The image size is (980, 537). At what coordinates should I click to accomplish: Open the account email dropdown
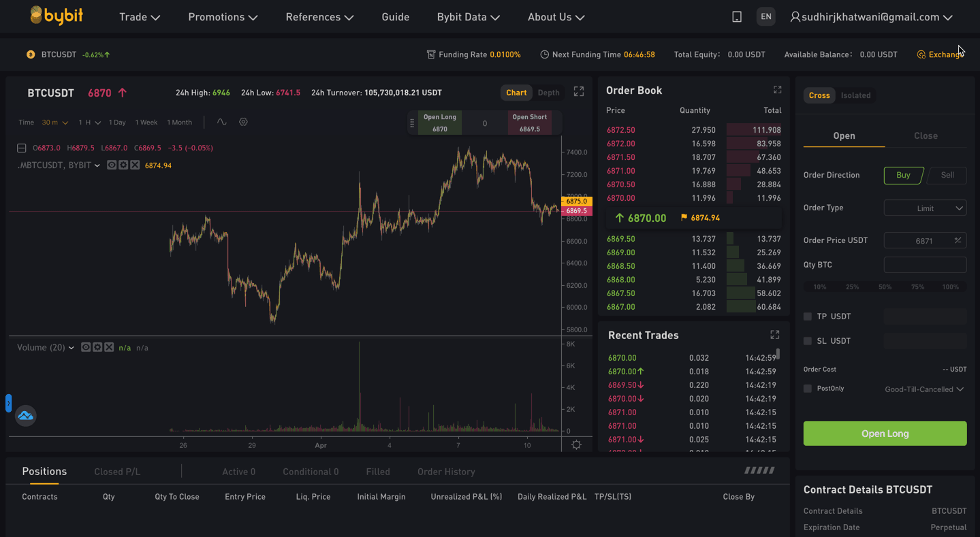tap(947, 18)
